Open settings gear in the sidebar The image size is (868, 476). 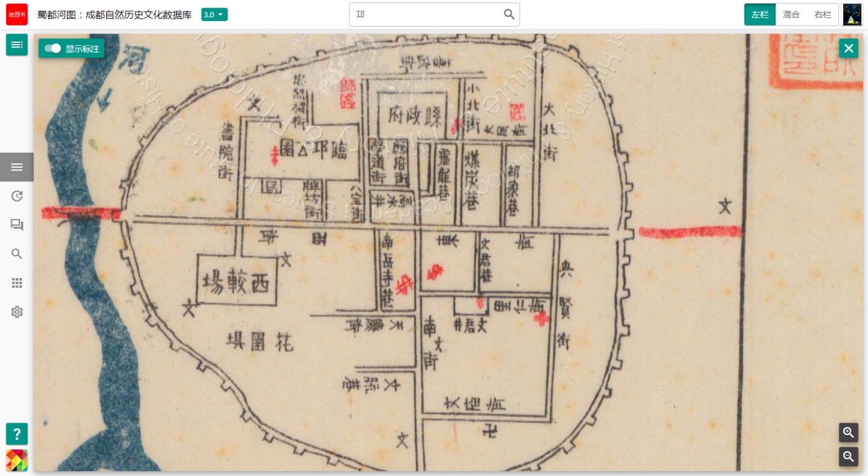[x=17, y=312]
